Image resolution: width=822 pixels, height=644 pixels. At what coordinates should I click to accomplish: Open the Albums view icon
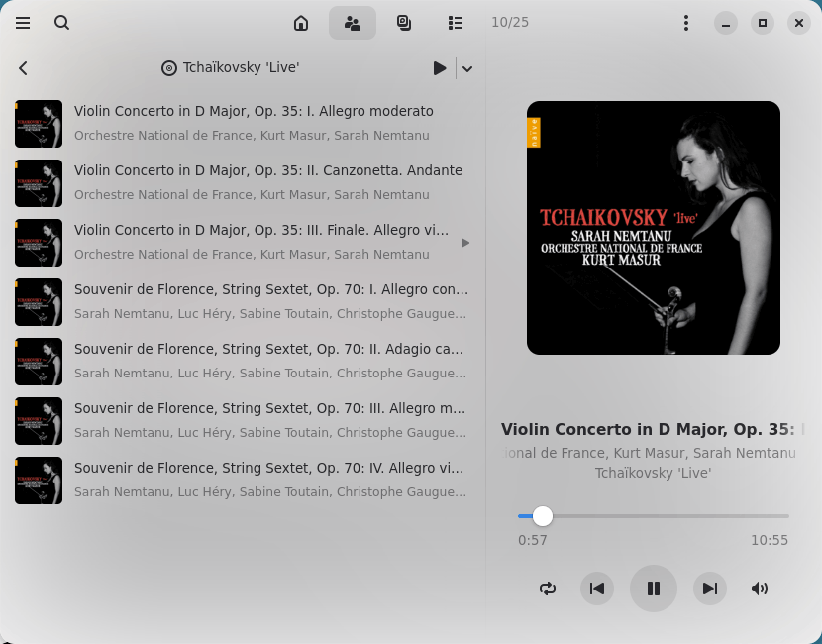coord(404,23)
